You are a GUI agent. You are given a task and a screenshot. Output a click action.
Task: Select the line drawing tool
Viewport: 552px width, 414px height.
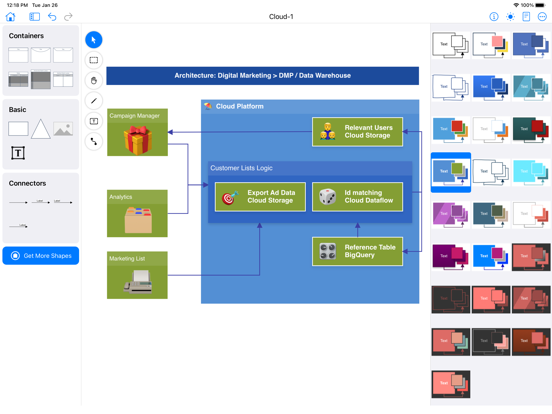coord(94,101)
